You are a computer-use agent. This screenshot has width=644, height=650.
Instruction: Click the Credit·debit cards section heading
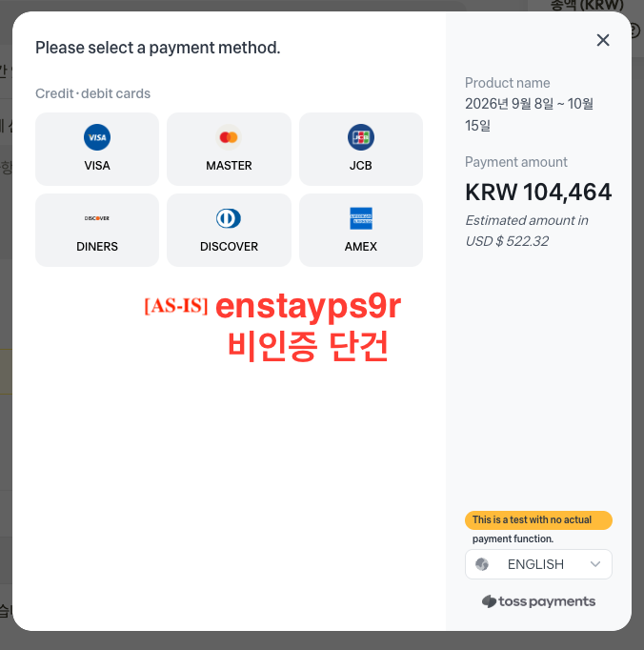(x=92, y=93)
